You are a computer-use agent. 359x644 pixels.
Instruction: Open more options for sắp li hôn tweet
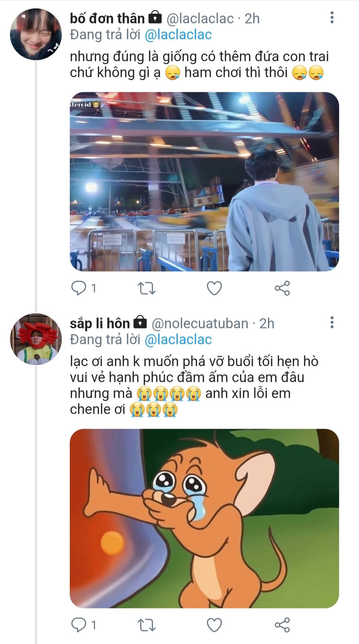[332, 322]
